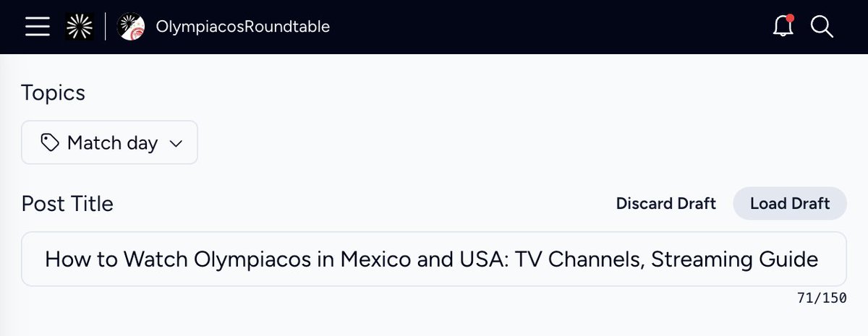The height and width of the screenshot is (336, 868).
Task: Open the search magnifier icon
Action: click(x=822, y=27)
